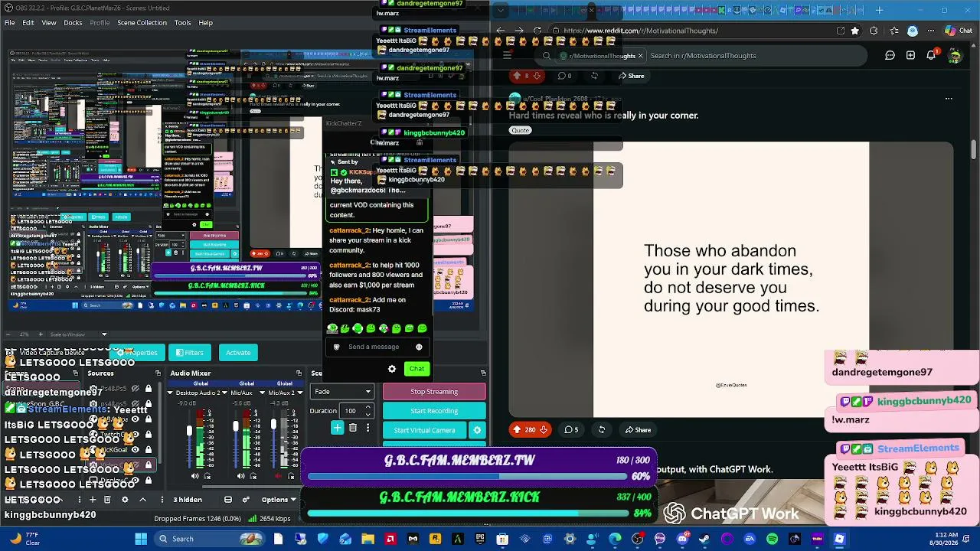The height and width of the screenshot is (551, 980).
Task: Open transition properties three-dot menu
Action: [367, 428]
